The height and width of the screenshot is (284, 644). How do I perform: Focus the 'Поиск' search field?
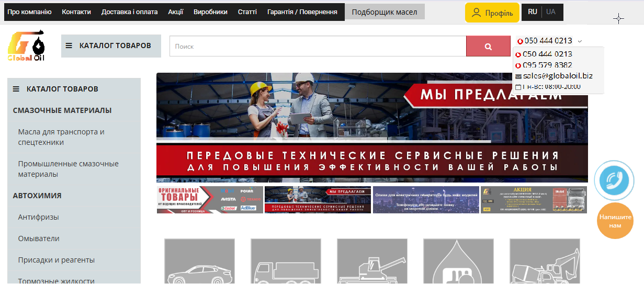coord(318,47)
